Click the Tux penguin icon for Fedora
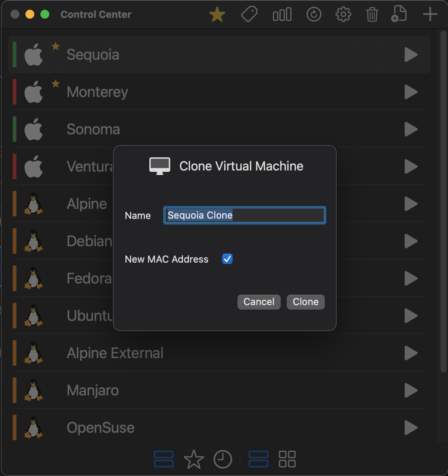448x476 pixels. [x=34, y=278]
